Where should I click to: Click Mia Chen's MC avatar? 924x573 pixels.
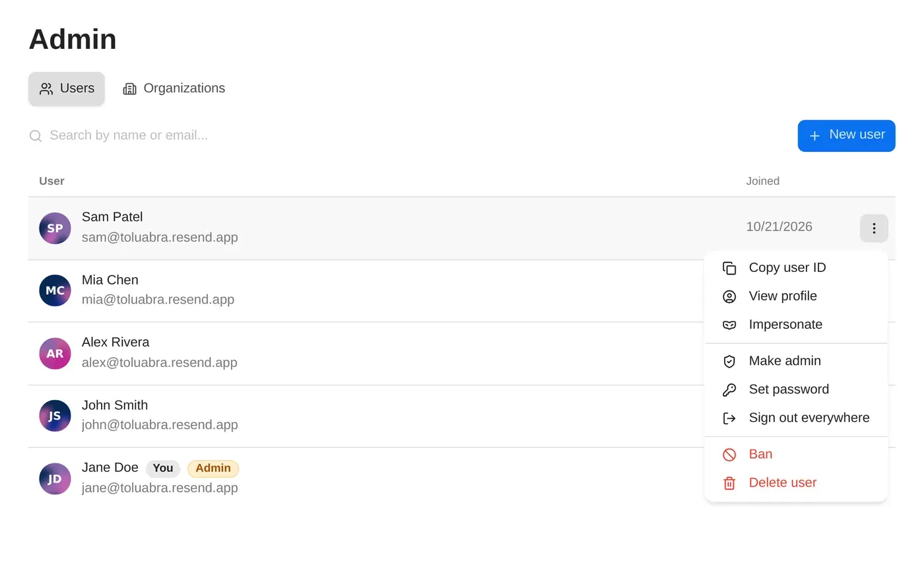click(55, 290)
